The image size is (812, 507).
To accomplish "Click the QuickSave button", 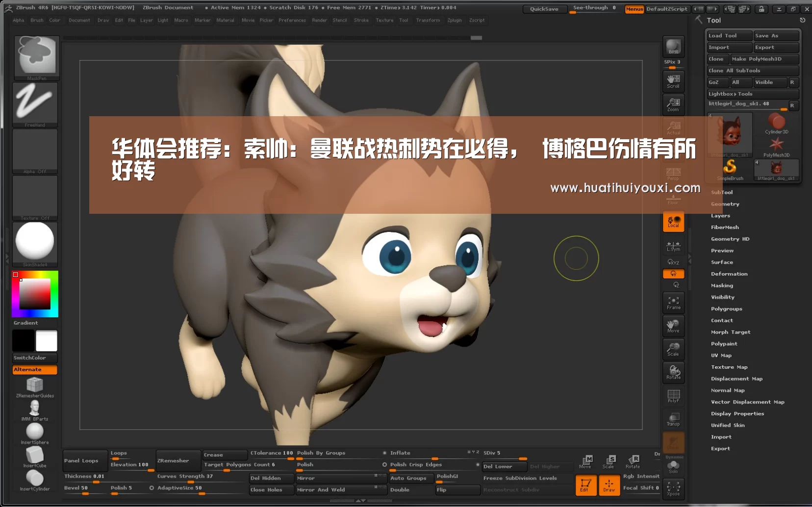I will (x=544, y=9).
